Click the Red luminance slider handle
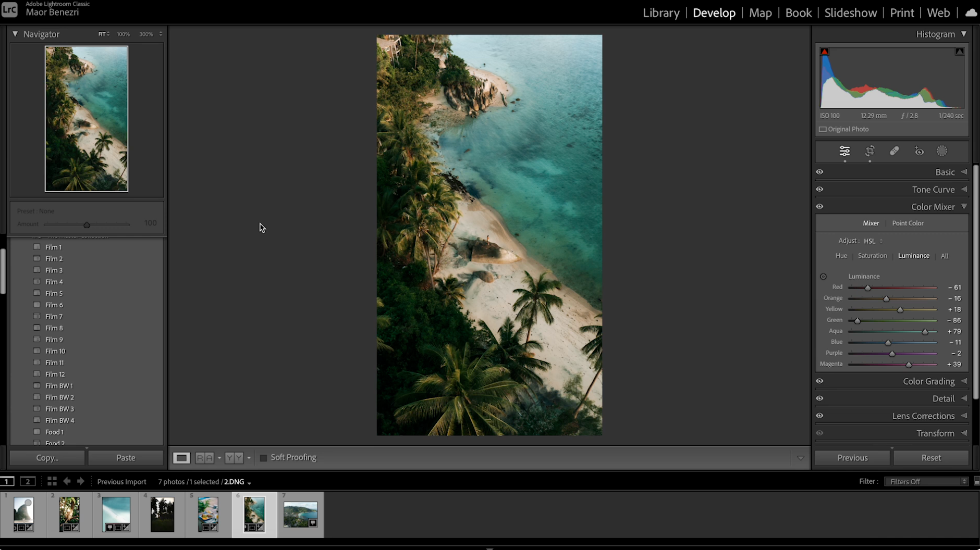Image resolution: width=980 pixels, height=550 pixels. (x=867, y=287)
